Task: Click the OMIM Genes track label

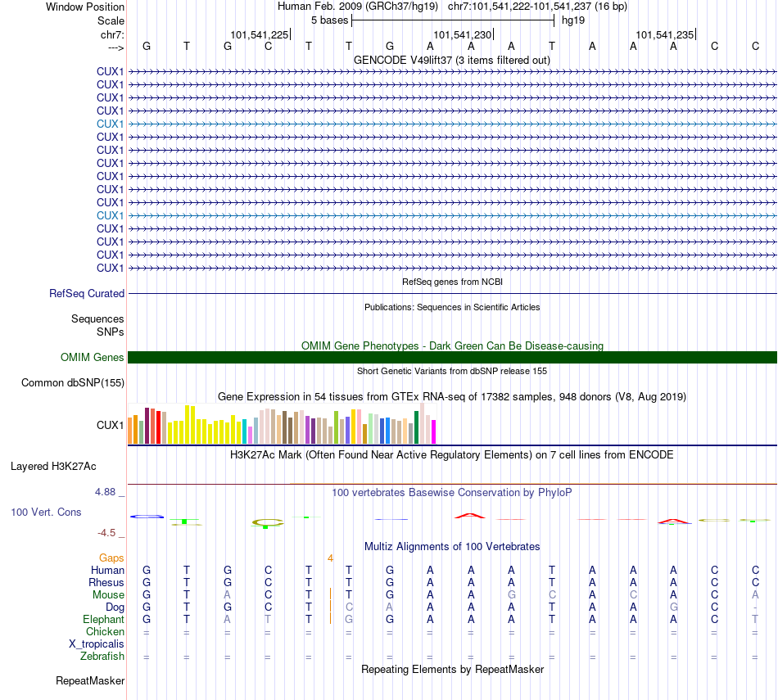Action: pos(92,357)
